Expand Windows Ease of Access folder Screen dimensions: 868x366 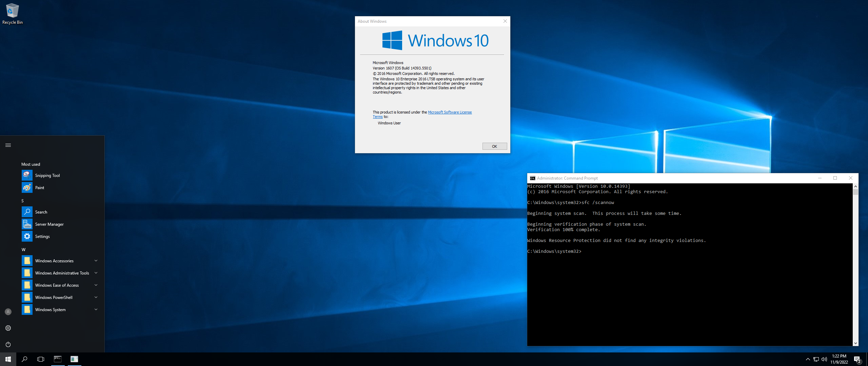(60, 285)
